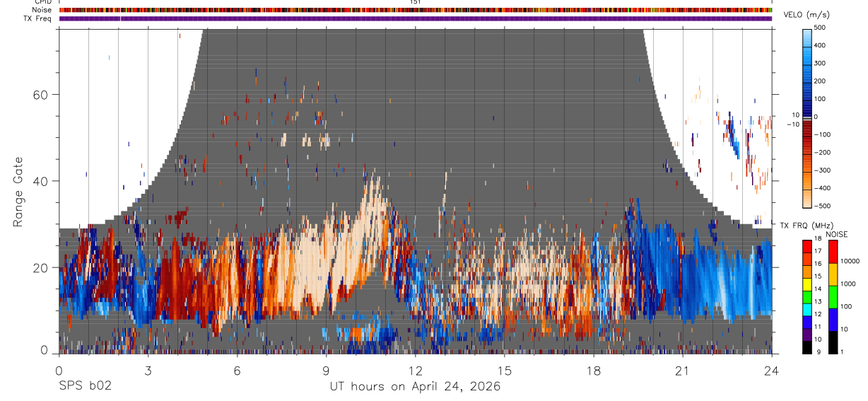Pick the orange 1000–10000 swatch in NOISE legend
Viewport: 868px width, 401px height.
833,274
